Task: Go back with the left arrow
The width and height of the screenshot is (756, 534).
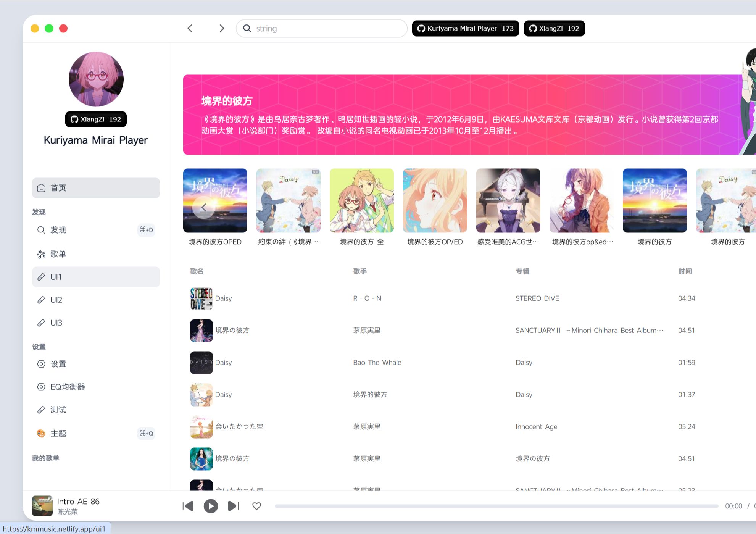Action: click(190, 28)
